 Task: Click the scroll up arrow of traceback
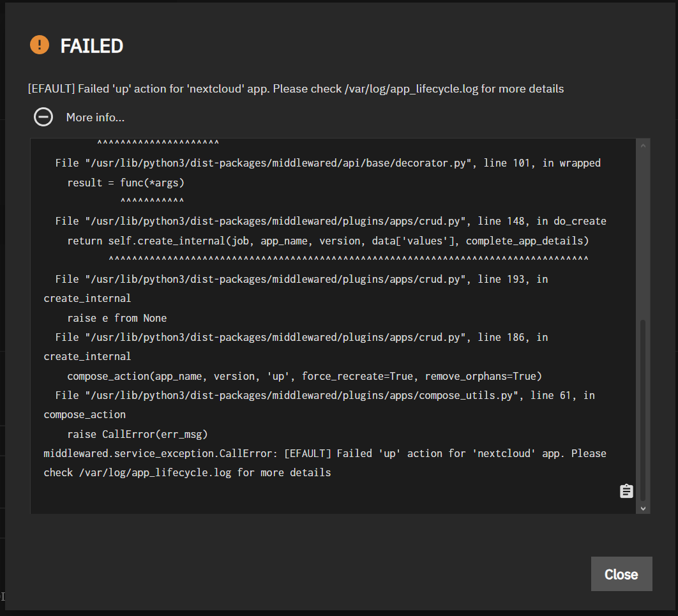(643, 146)
